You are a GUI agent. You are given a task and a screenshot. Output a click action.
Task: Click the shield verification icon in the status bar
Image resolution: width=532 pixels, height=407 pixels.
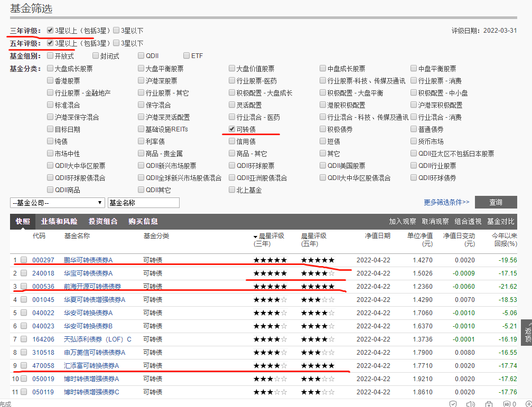pyautogui.click(x=453, y=404)
